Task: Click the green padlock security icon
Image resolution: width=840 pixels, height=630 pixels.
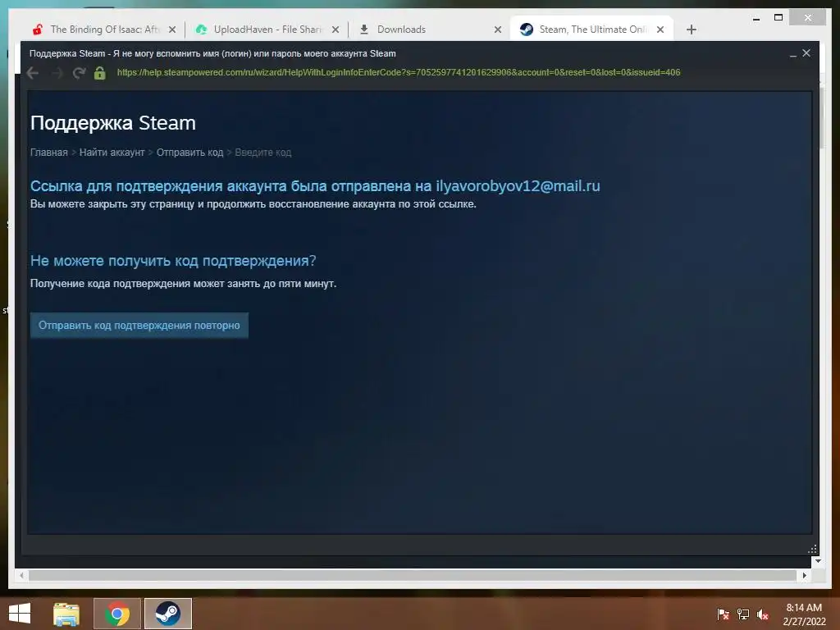Action: 99,73
